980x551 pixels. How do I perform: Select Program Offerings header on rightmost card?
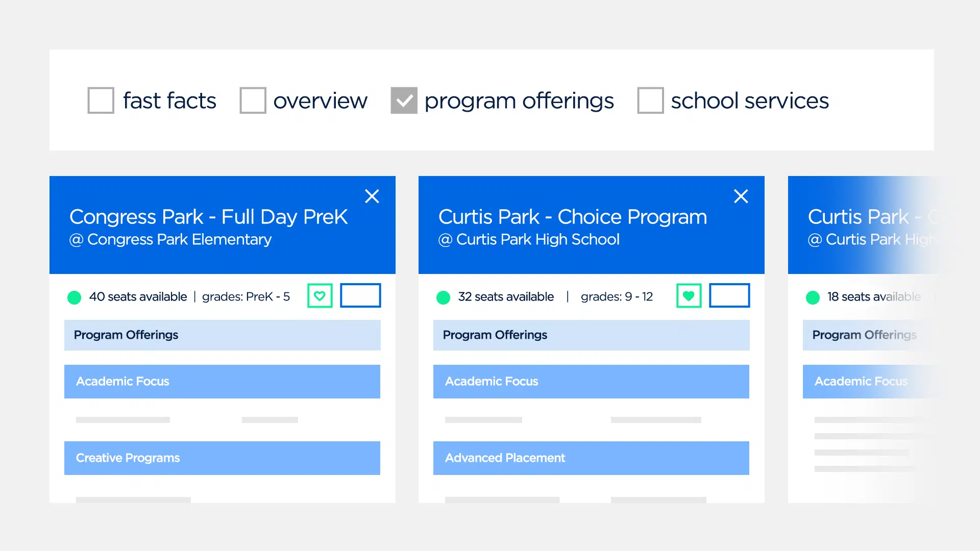865,335
